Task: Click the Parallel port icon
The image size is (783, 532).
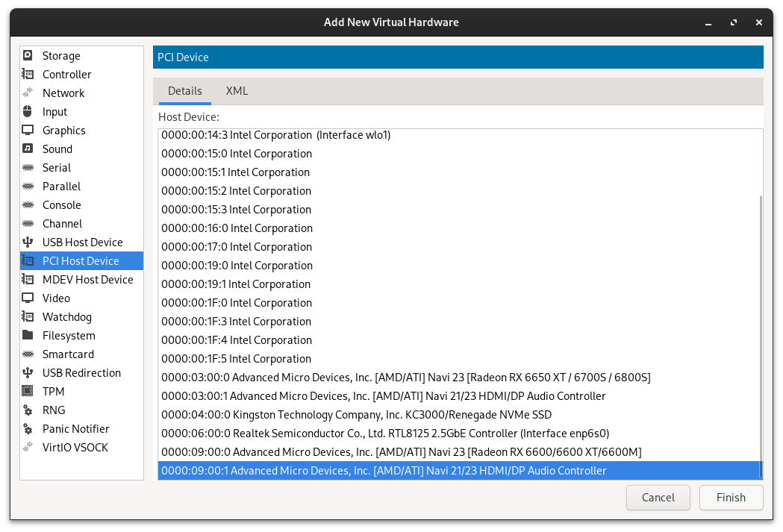Action: tap(28, 186)
